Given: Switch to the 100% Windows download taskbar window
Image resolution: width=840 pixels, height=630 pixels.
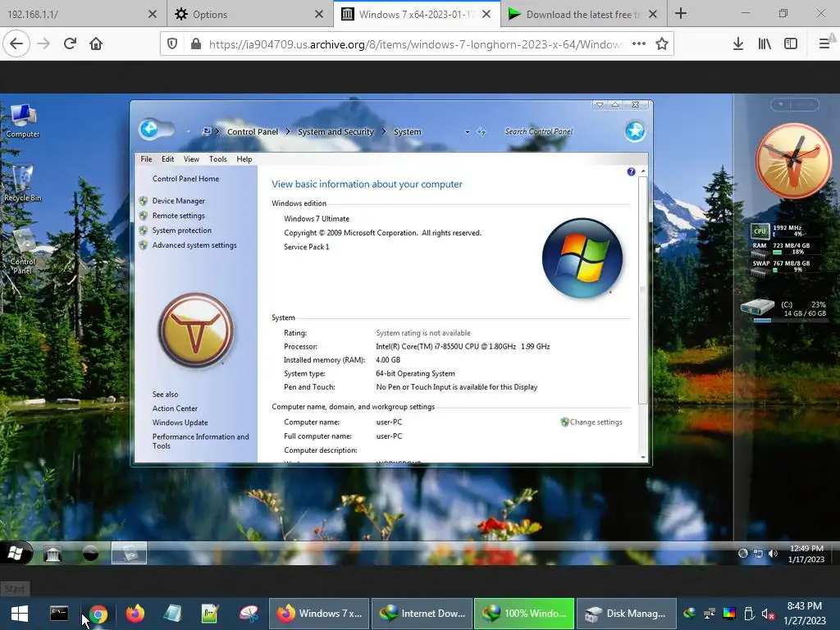Looking at the screenshot, I should coord(524,614).
